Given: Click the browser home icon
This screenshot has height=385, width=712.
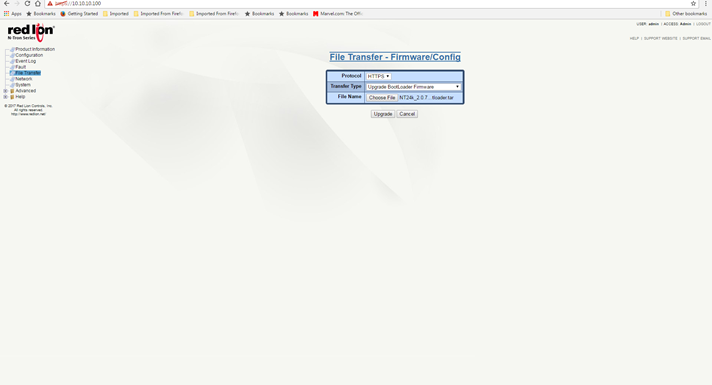Looking at the screenshot, I should click(38, 4).
